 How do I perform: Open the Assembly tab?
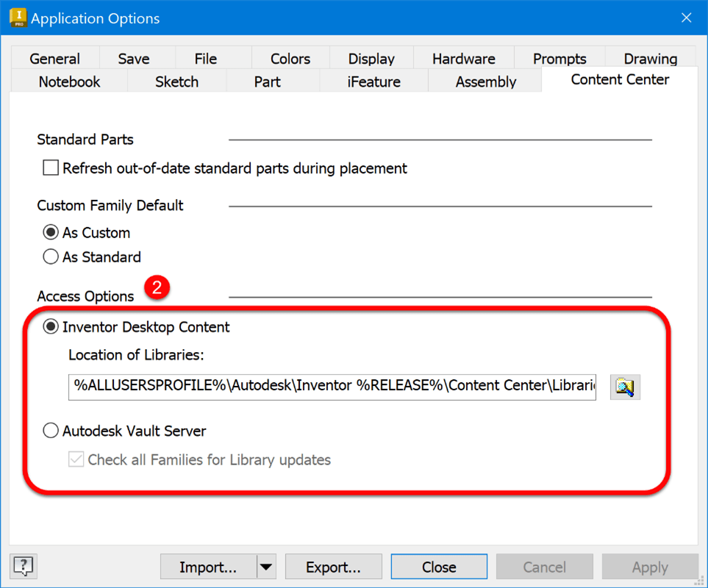pyautogui.click(x=485, y=82)
